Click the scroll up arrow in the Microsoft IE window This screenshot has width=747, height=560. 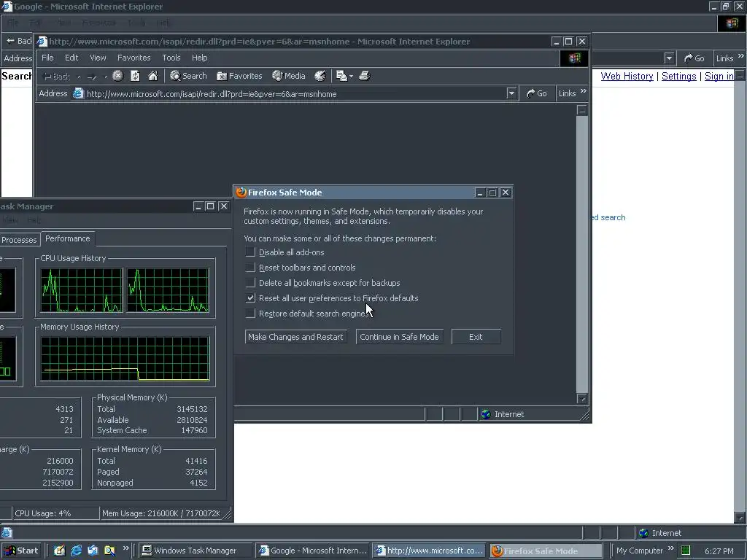click(581, 110)
